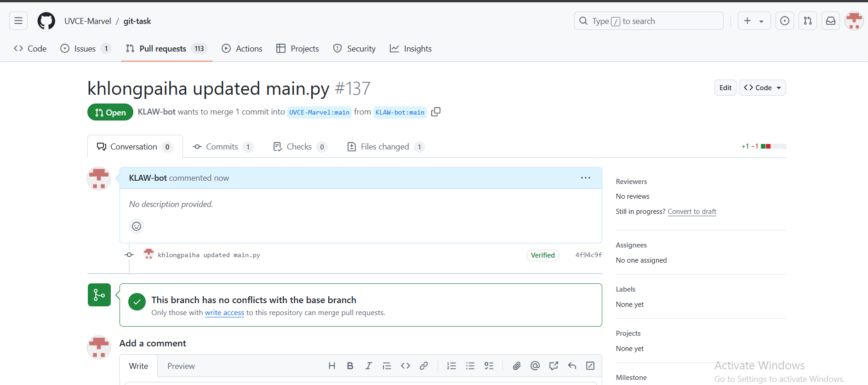
Task: Select the Preview tab in comment box
Action: [x=181, y=366]
